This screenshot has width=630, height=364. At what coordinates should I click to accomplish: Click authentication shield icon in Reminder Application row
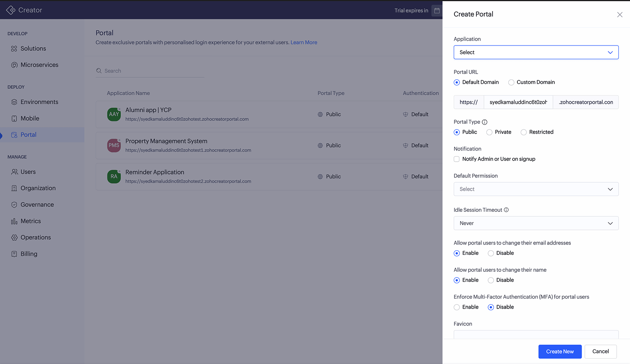[406, 177]
